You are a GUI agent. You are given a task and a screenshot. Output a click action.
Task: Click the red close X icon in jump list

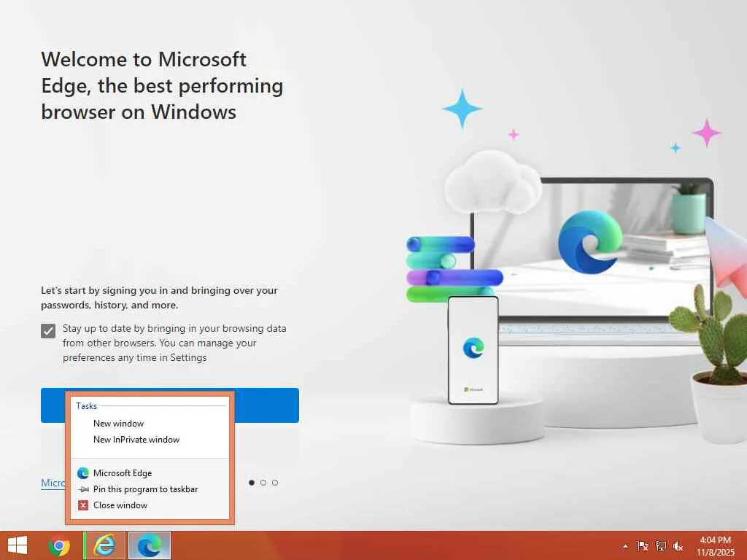[x=83, y=505]
